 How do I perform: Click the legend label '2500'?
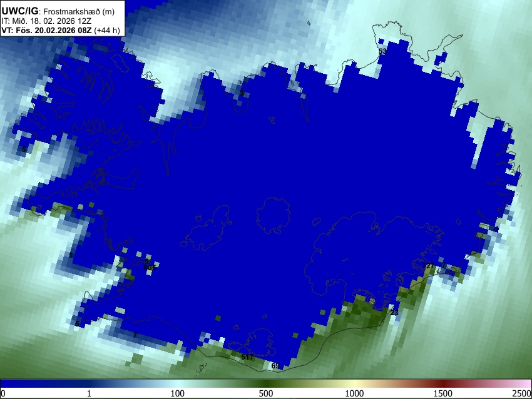[522, 393]
